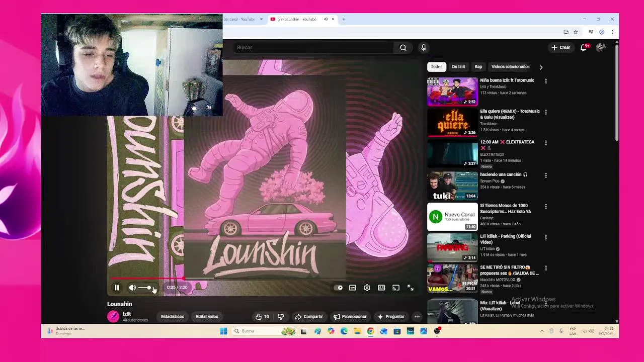Viewport: 644px width, 362px height.
Task: Open a new browser tab
Action: [344, 19]
